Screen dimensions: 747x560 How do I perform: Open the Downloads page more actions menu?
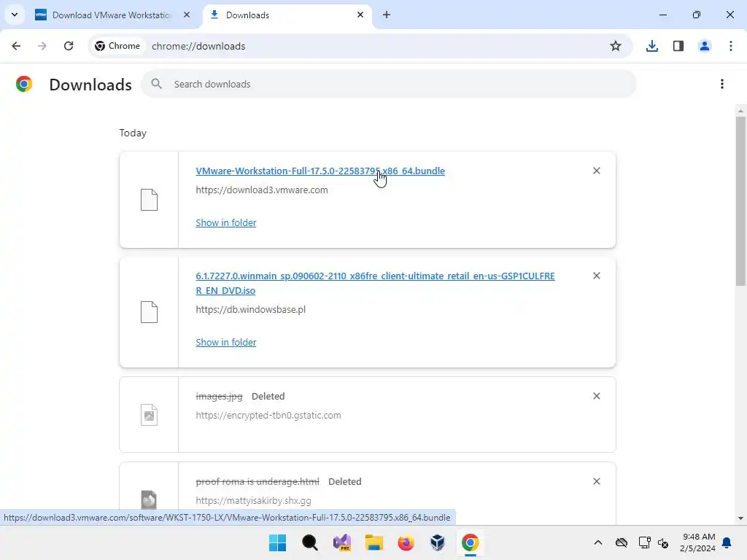(722, 85)
